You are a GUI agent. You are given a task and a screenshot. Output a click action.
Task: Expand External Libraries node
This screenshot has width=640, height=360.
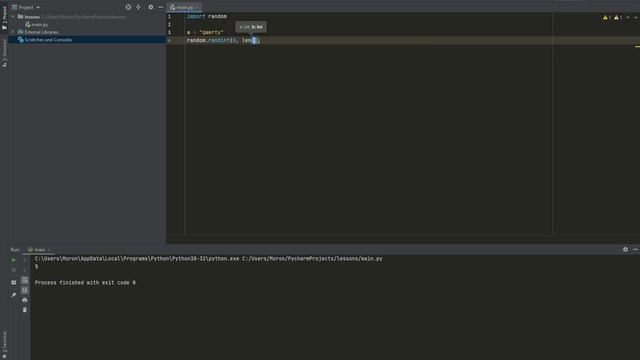[13, 32]
